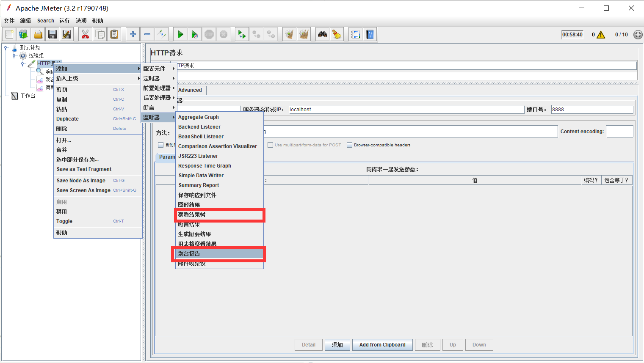Screen dimensions: 644x363
Task: Click Remote Shutdown All icon
Action: pos(271,34)
